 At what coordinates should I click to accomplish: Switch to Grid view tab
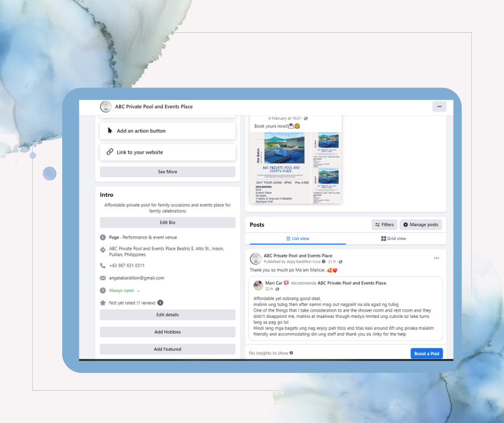point(394,238)
